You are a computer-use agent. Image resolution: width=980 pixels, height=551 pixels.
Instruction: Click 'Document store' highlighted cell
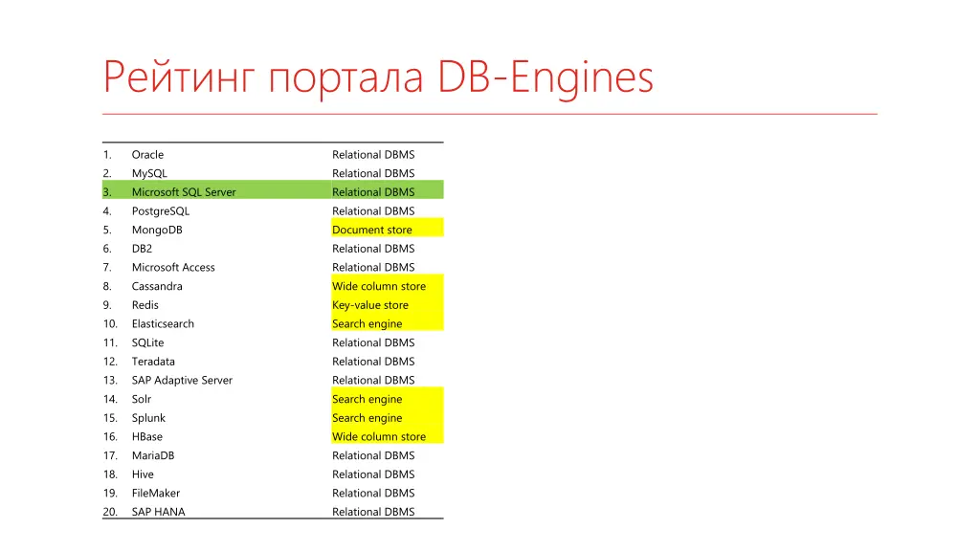(388, 228)
